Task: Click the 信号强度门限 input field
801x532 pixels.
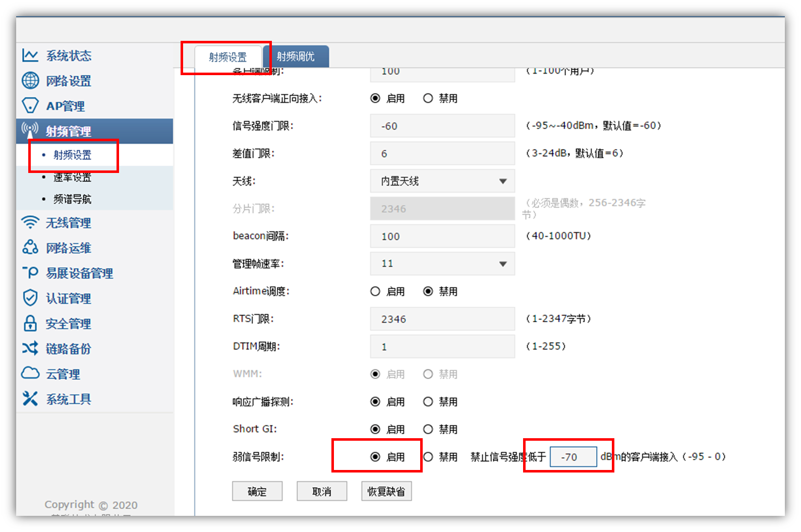Action: [x=442, y=126]
